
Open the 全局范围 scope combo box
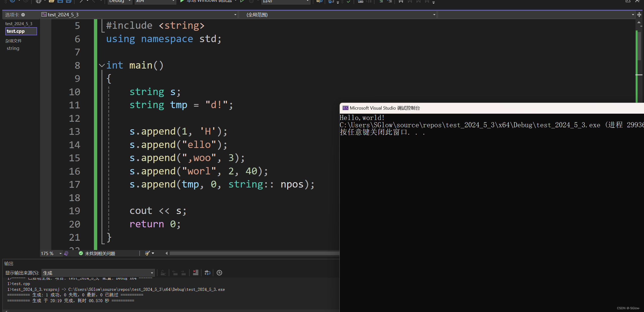337,15
